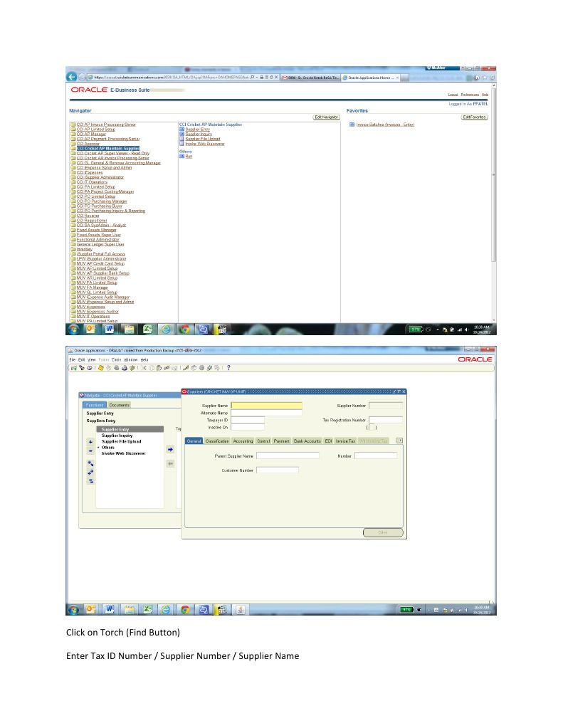The image size is (563, 728).
Task: Select the CCI Cricket AP Maintain Supplier responsibility
Action: click(108, 149)
